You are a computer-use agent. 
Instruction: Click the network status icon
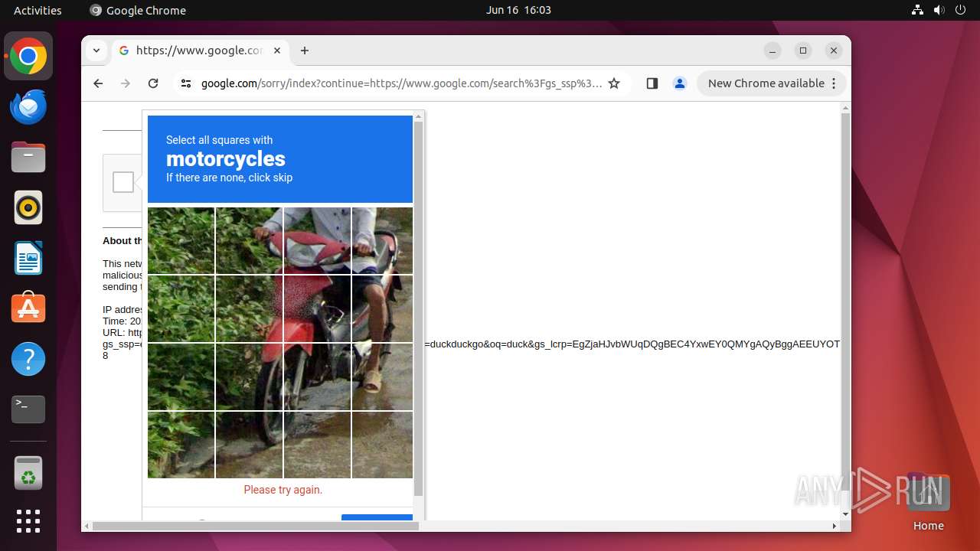(x=918, y=10)
